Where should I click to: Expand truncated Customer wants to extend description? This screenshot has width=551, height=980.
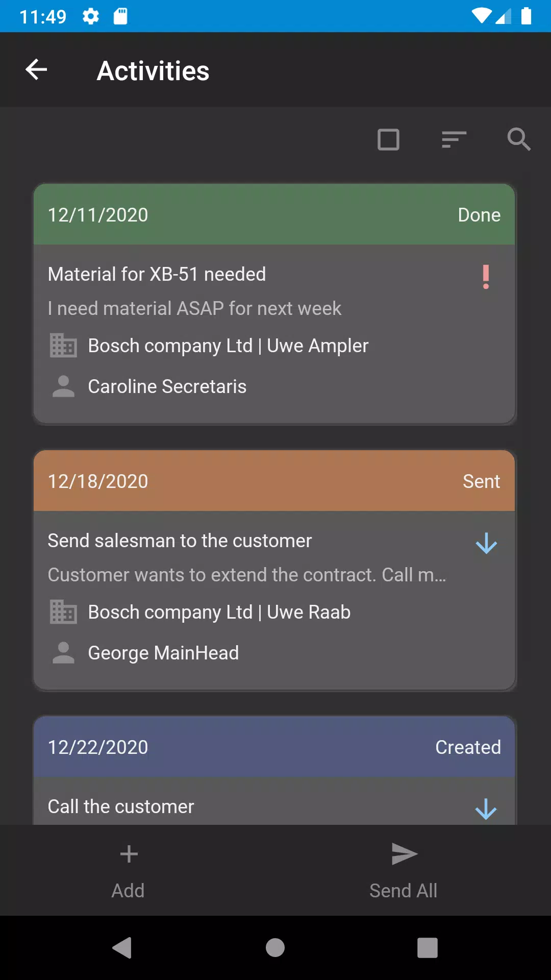(x=247, y=575)
